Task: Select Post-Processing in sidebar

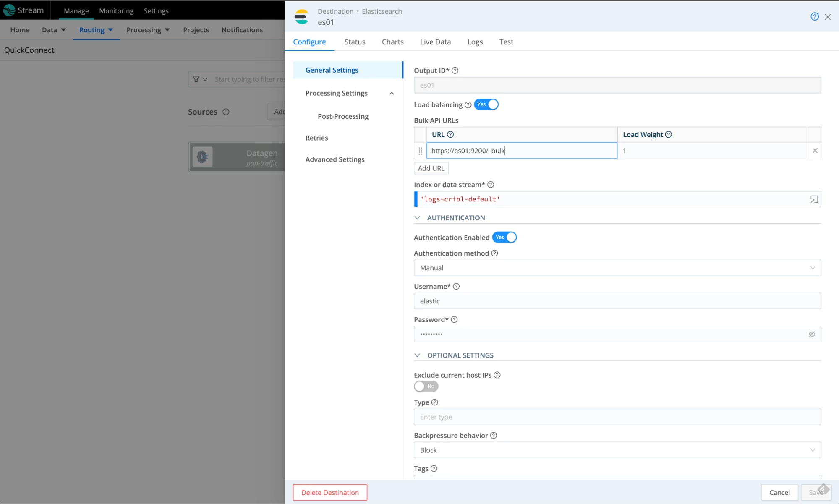Action: click(343, 116)
